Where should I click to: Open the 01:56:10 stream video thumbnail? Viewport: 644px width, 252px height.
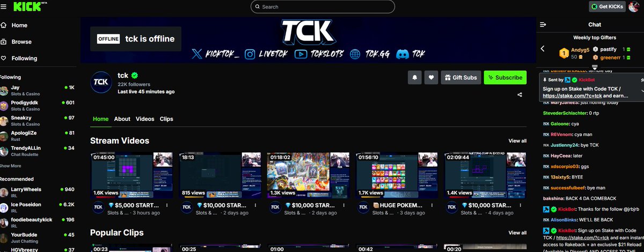(397, 175)
